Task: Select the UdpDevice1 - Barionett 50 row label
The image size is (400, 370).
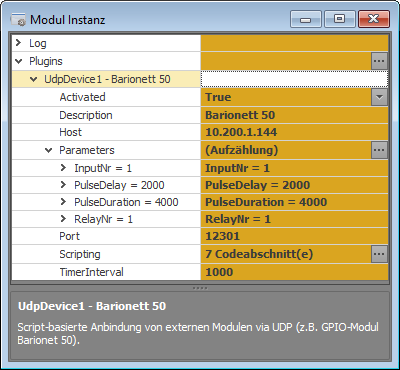Action: 107,79
